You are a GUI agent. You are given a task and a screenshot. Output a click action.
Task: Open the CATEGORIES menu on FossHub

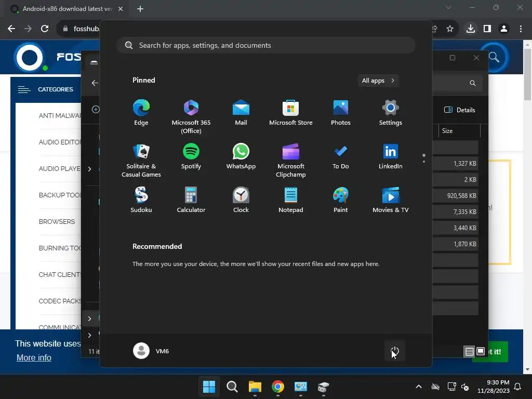click(46, 89)
